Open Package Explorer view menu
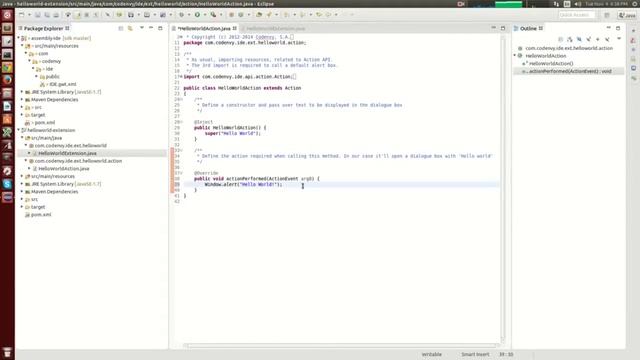This screenshot has width=640, height=360. tap(142, 28)
